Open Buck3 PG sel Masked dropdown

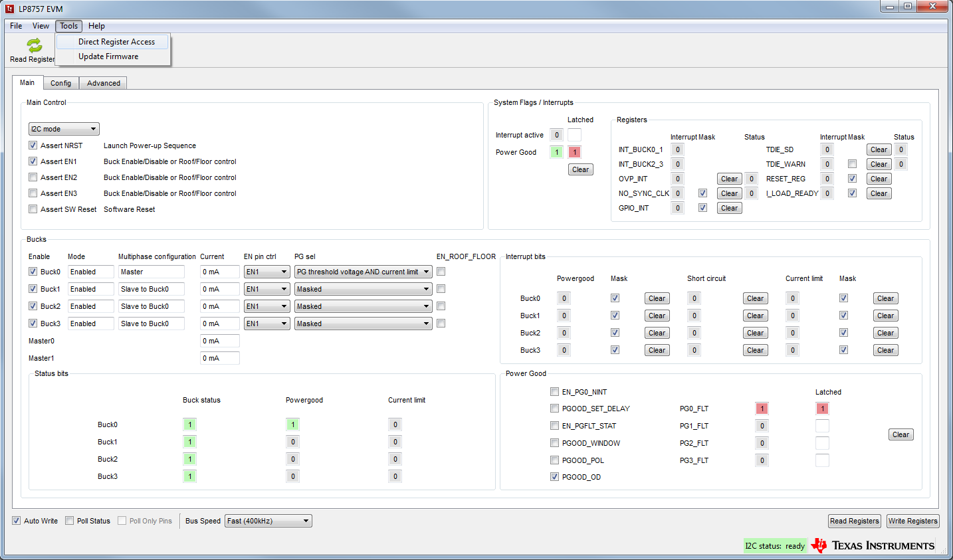364,324
